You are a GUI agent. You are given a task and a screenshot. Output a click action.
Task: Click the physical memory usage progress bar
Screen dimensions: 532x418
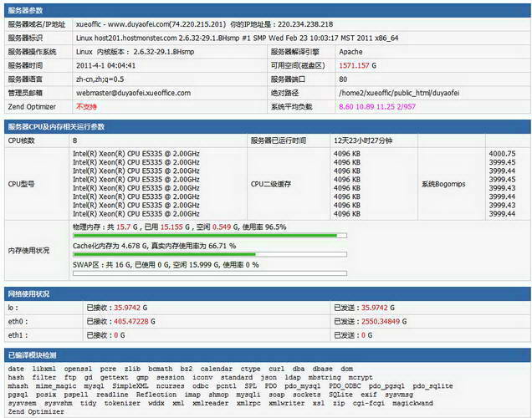(210, 236)
